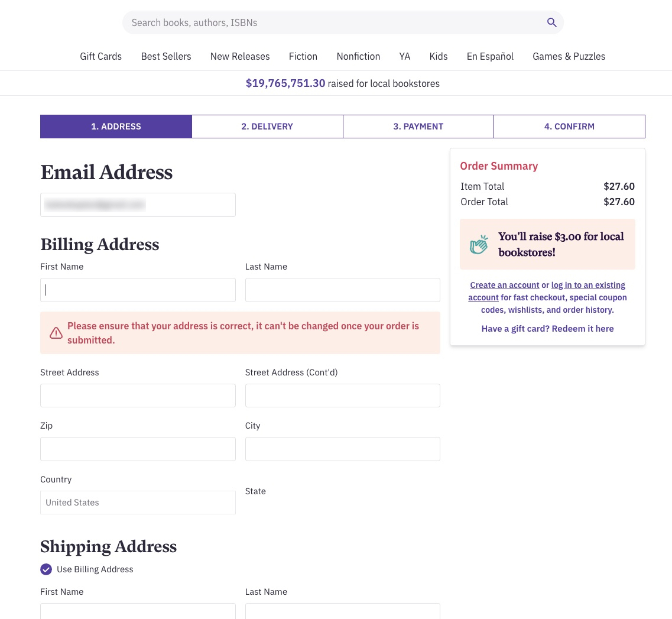Uncheck Use Billing Address checkbox
Viewport: 672px width, 619px height.
tap(46, 569)
